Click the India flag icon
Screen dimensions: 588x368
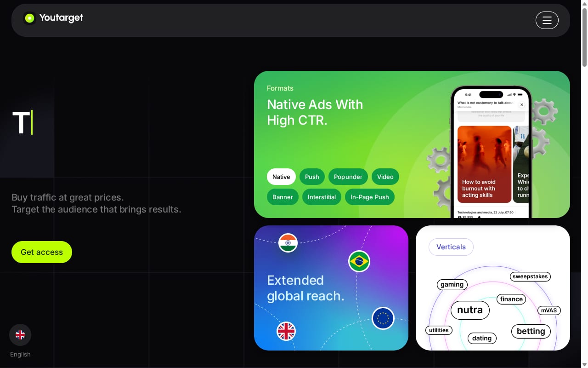click(x=288, y=243)
